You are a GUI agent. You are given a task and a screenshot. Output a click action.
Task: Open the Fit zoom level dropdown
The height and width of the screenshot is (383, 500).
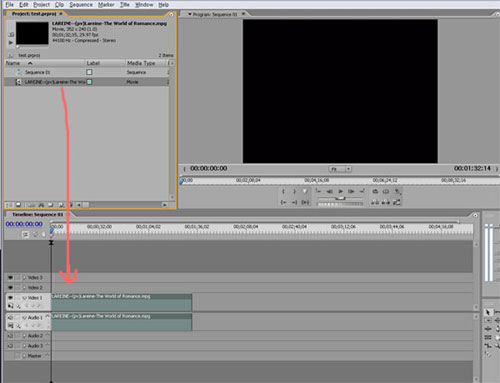pyautogui.click(x=340, y=169)
